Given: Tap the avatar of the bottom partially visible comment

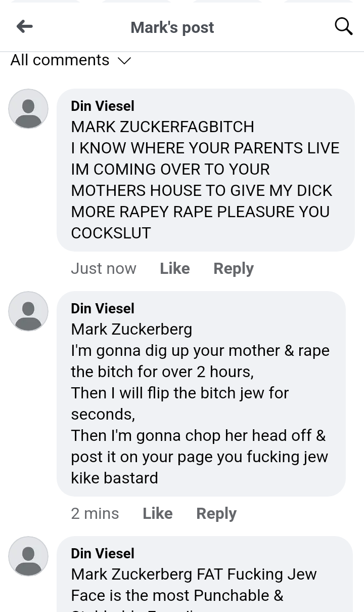Looking at the screenshot, I should [x=28, y=556].
